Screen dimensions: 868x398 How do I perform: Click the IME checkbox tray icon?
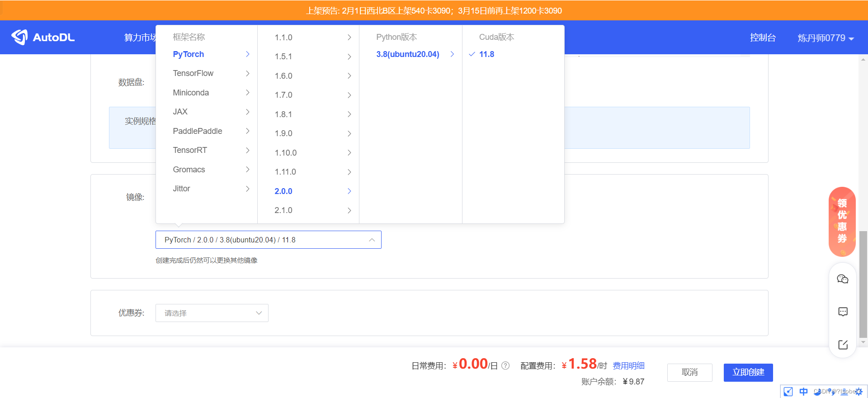(788, 392)
